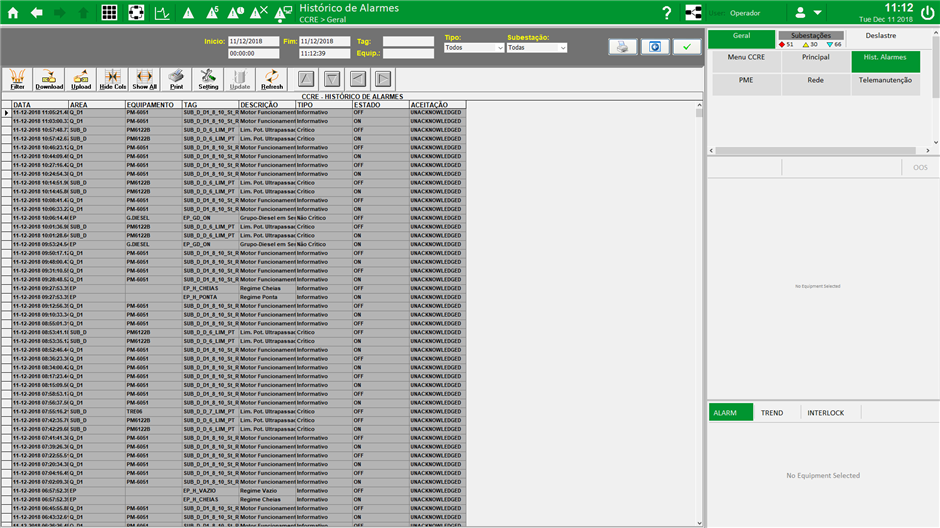Click the Print toolbar icon
Screen dimensions: 940x528
point(176,79)
